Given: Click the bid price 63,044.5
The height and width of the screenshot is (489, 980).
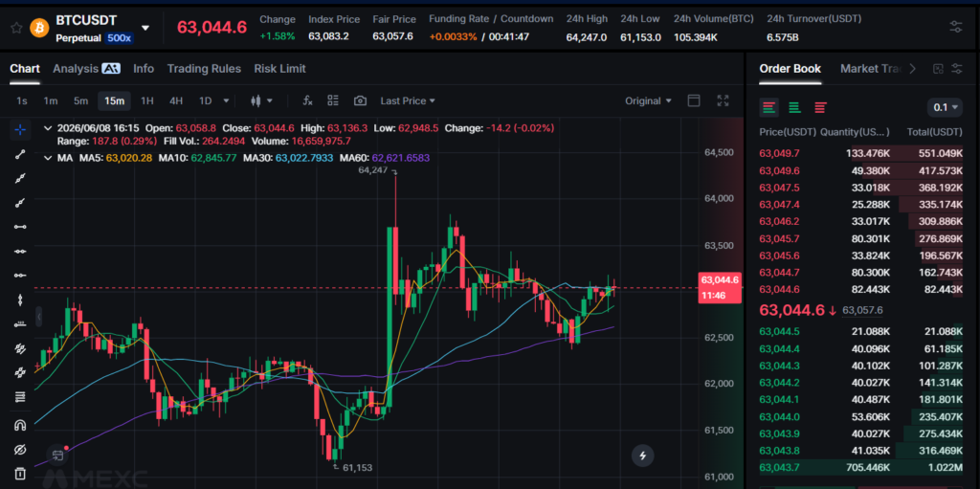Looking at the screenshot, I should (x=779, y=331).
